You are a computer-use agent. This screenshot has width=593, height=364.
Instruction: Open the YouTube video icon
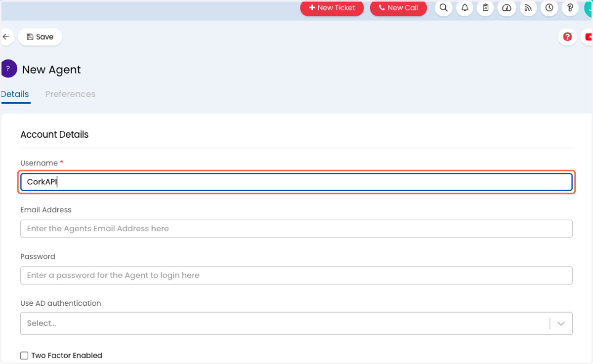pos(588,37)
